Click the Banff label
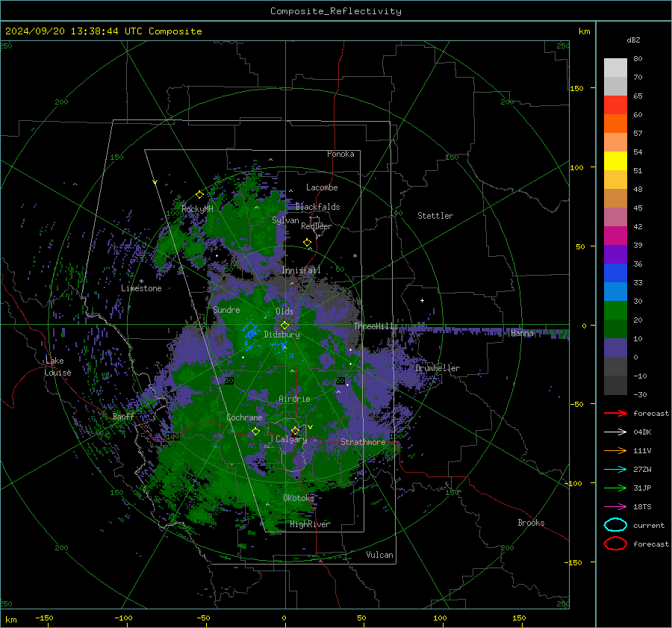This screenshot has height=628, width=672. click(x=123, y=416)
